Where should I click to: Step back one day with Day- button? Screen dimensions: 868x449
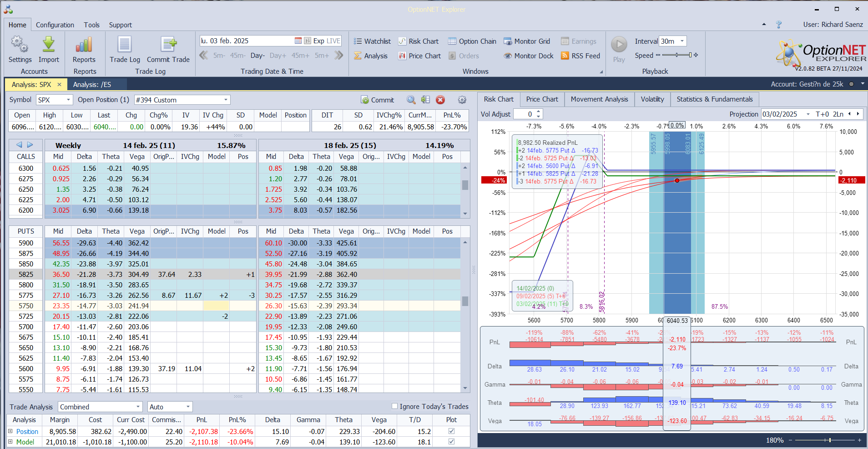pyautogui.click(x=257, y=56)
